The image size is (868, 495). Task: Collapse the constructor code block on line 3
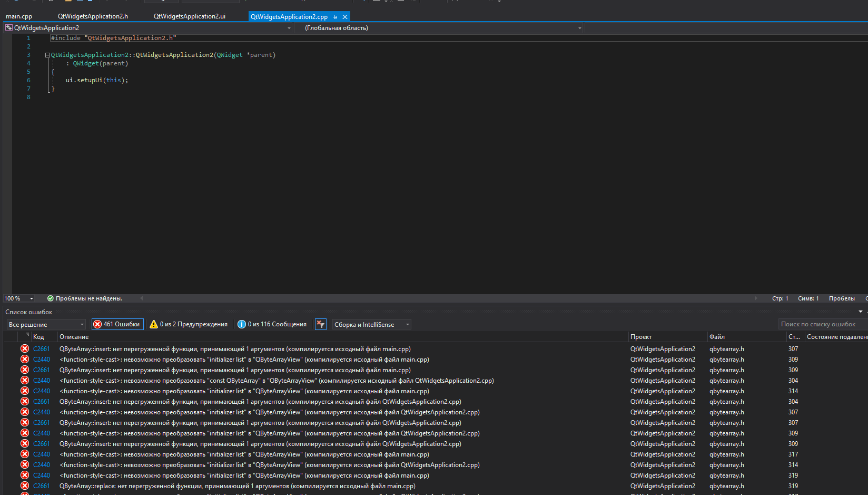coord(47,55)
